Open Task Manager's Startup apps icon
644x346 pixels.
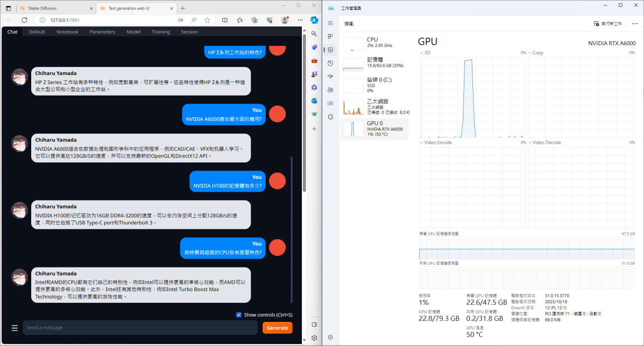[x=331, y=76]
